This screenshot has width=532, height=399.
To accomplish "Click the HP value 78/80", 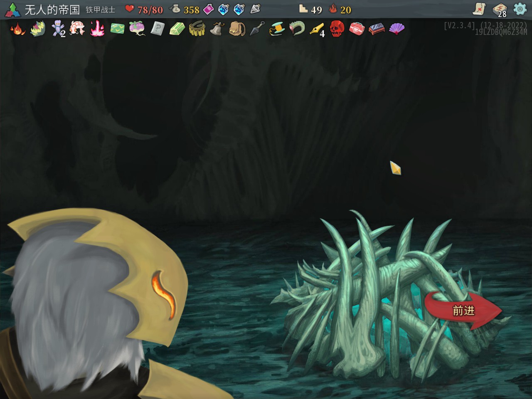I will (150, 10).
